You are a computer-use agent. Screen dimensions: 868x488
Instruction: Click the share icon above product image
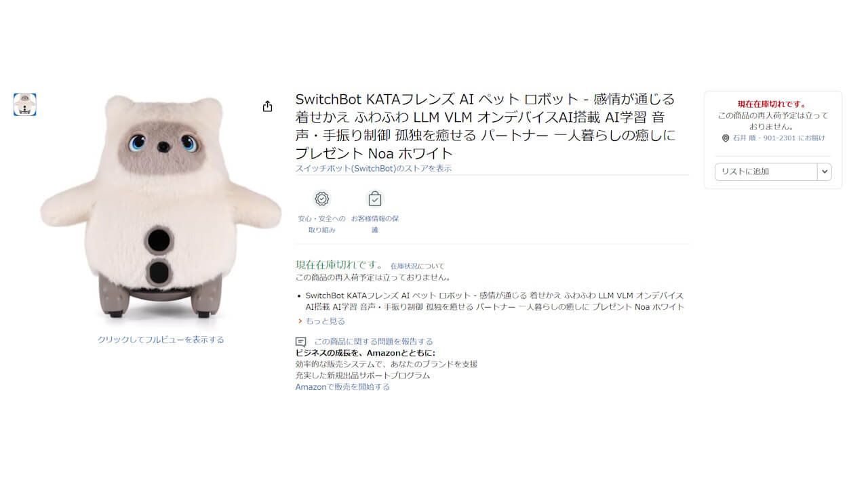(x=267, y=106)
